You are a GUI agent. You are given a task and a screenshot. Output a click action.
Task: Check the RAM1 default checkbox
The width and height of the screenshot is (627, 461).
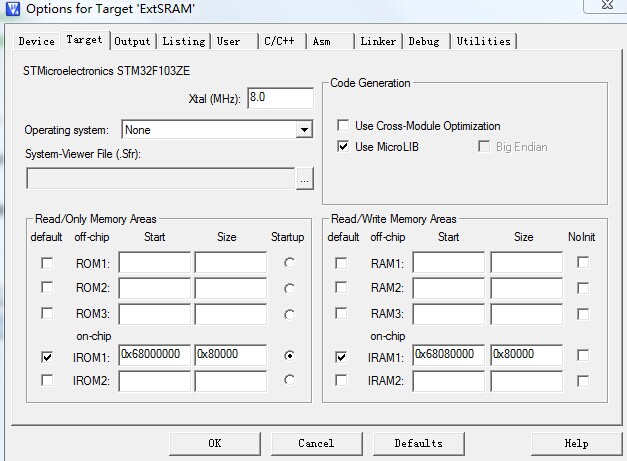pyautogui.click(x=341, y=263)
